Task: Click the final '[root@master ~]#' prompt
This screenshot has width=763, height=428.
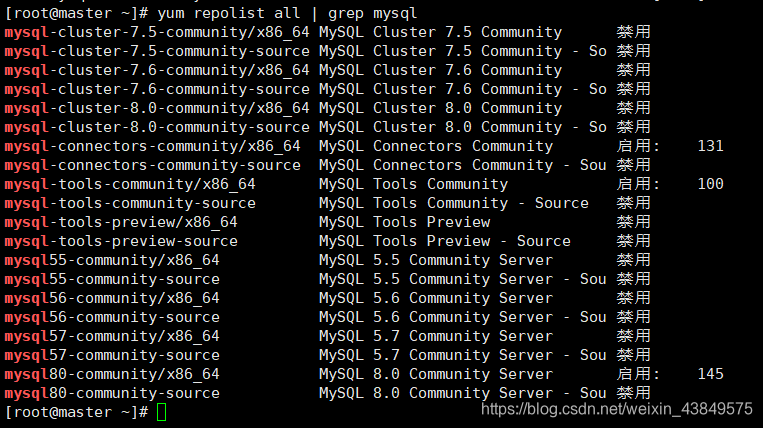Action: pyautogui.click(x=76, y=412)
